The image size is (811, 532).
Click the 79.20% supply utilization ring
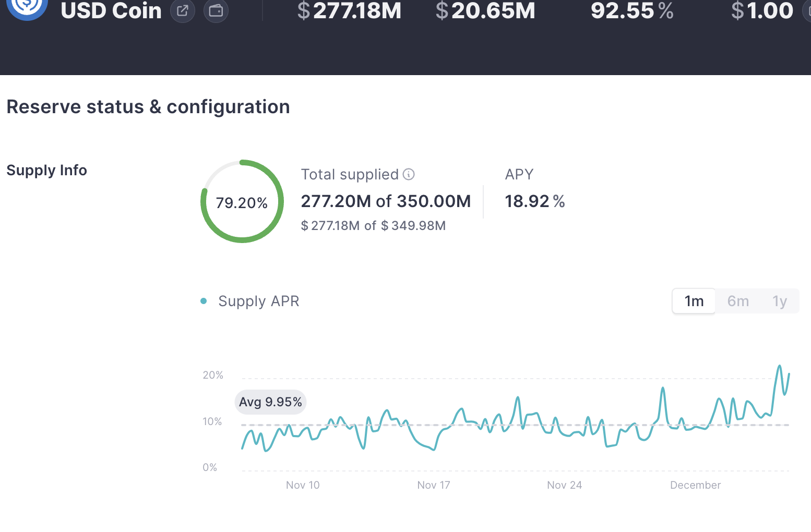click(242, 202)
